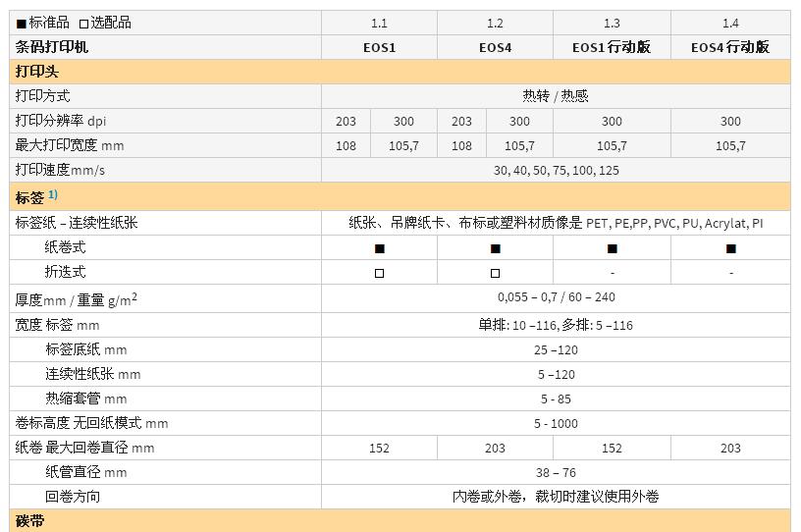
Task: Click the 38 – 76 value
Action: pyautogui.click(x=556, y=473)
